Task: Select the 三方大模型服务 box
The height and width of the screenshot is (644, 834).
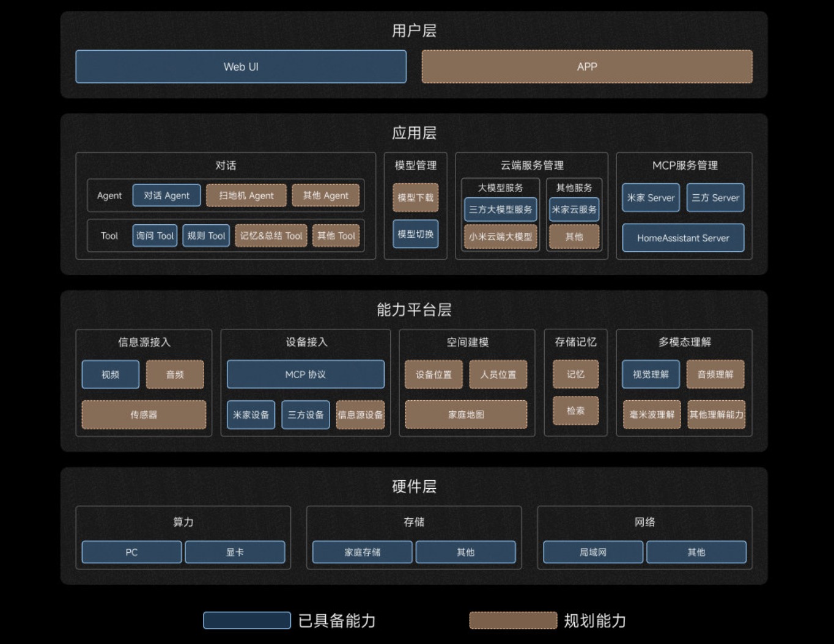Action: (500, 210)
